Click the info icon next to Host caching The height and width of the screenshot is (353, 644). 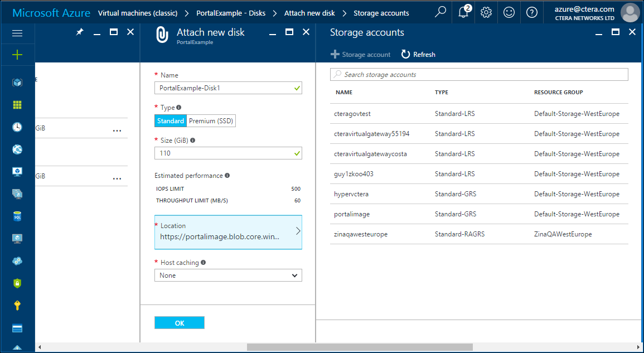coord(204,262)
